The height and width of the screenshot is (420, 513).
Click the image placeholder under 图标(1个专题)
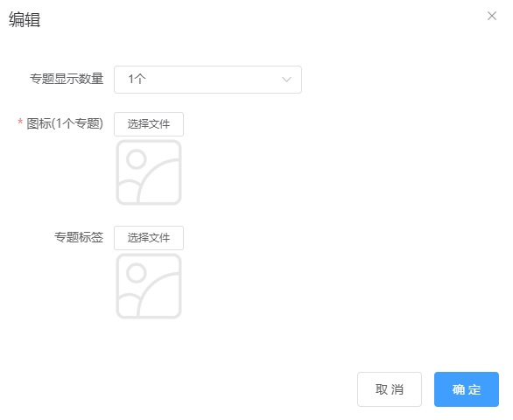pos(149,172)
